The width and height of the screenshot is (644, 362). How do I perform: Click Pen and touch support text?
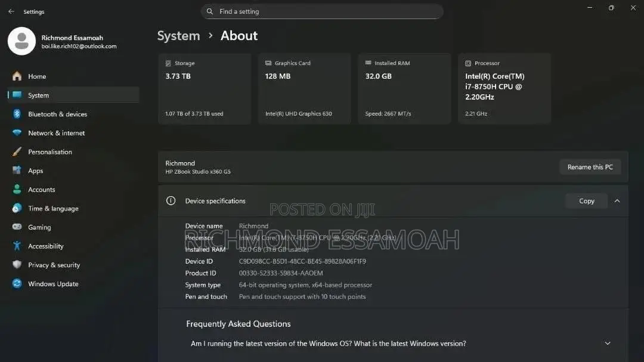point(302,296)
